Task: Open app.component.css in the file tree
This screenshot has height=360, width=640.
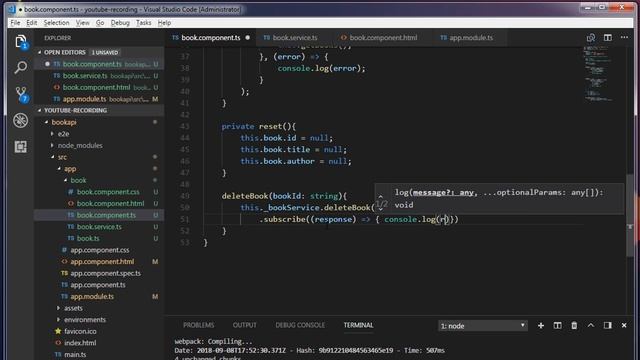Action: point(99,250)
